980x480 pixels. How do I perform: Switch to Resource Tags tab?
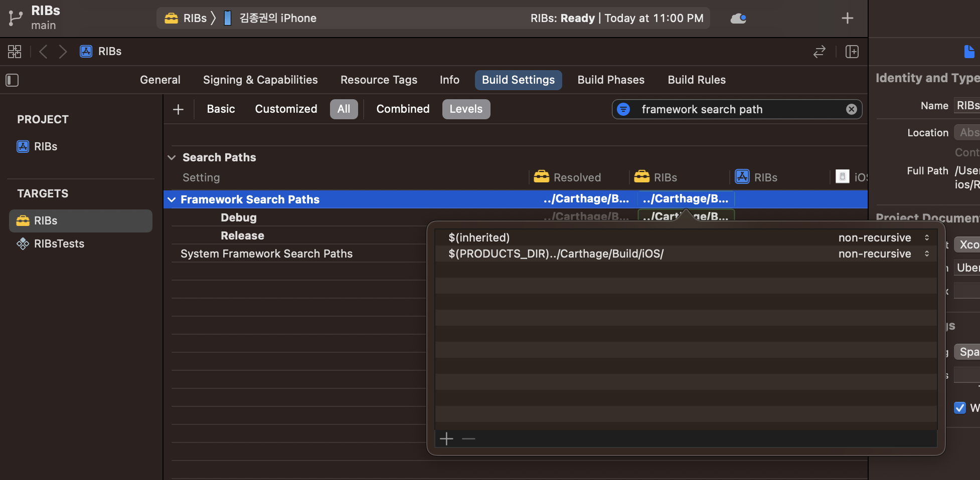[379, 80]
